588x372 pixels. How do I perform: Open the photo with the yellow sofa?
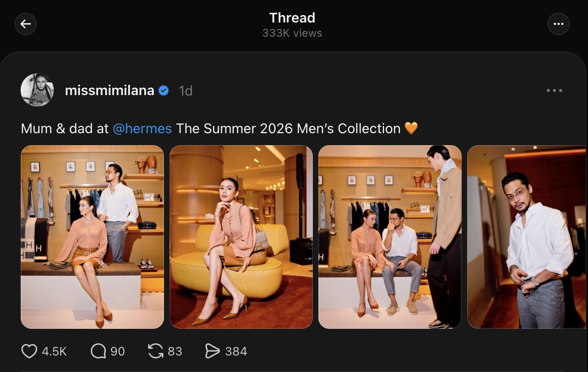241,237
